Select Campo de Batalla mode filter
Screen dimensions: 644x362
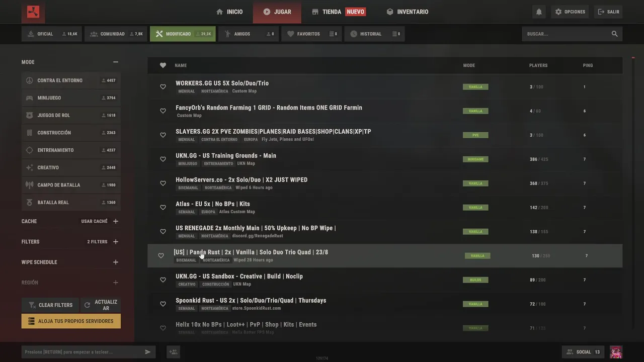tap(71, 185)
